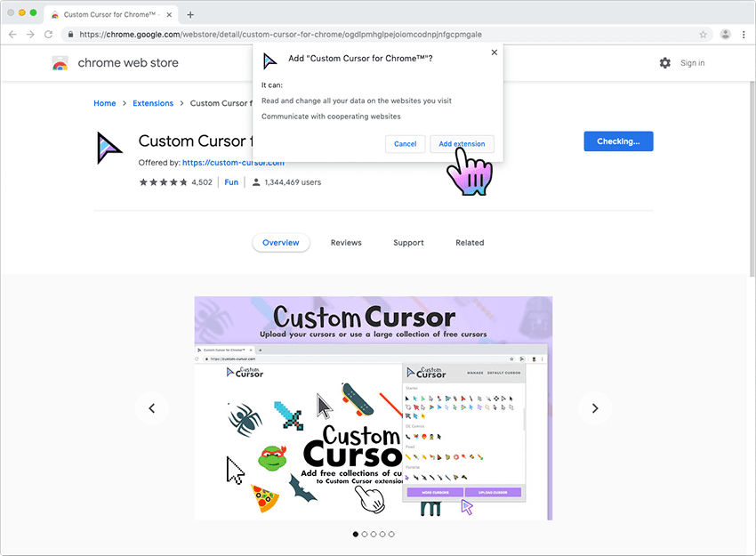Bookmark this page with the star icon

tap(703, 34)
